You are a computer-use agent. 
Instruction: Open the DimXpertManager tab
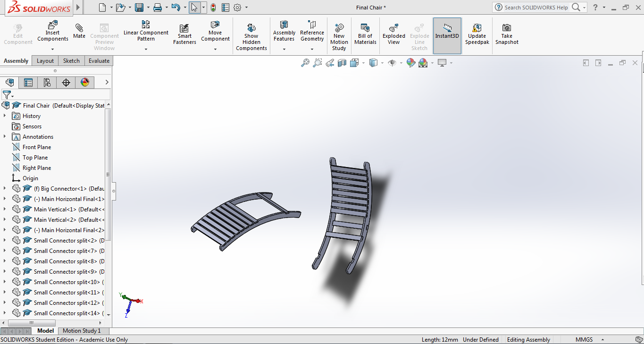(x=66, y=83)
